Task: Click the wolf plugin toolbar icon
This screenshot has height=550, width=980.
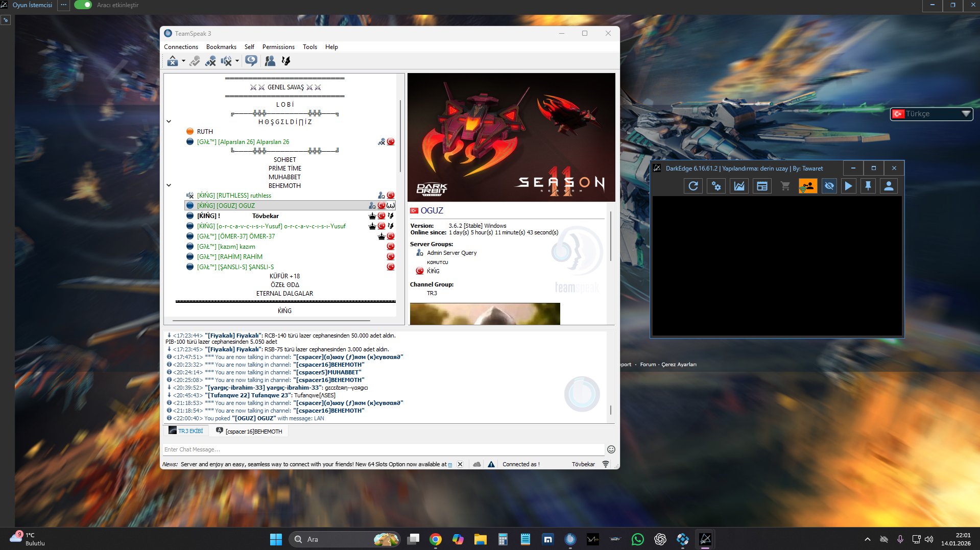Action: click(286, 61)
